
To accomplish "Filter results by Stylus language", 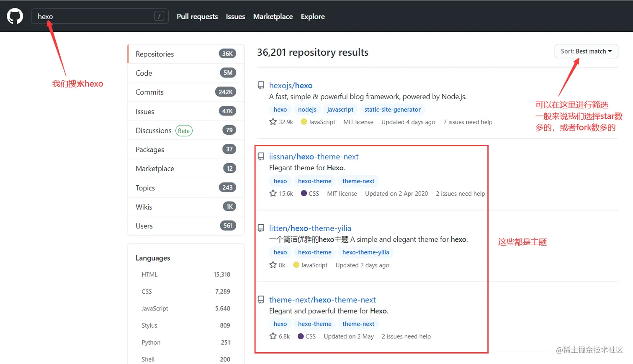I will coord(186,326).
